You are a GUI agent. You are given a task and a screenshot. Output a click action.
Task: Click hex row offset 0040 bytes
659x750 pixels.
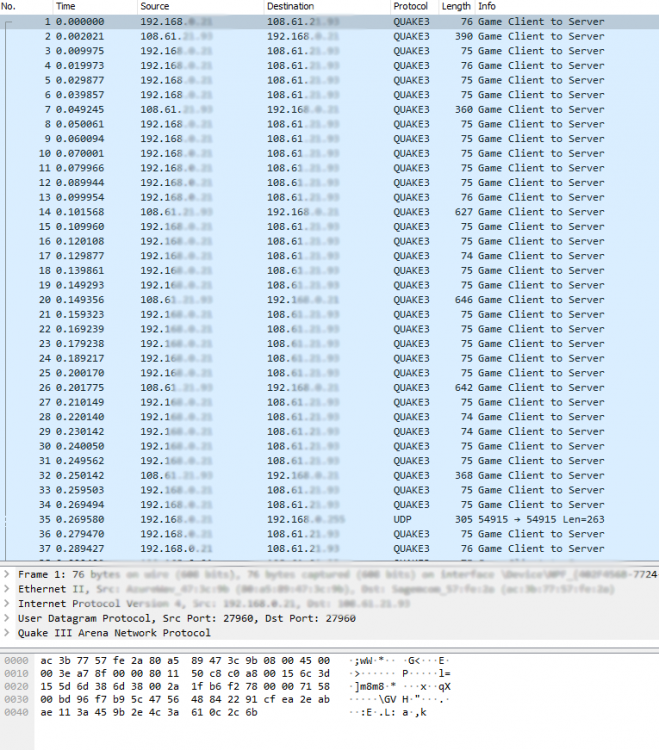[x=149, y=712]
